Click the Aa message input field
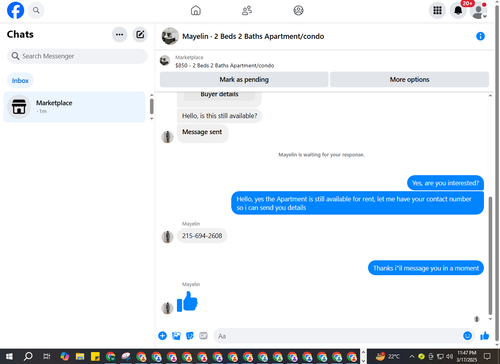The width and height of the screenshot is (500, 364). click(337, 336)
